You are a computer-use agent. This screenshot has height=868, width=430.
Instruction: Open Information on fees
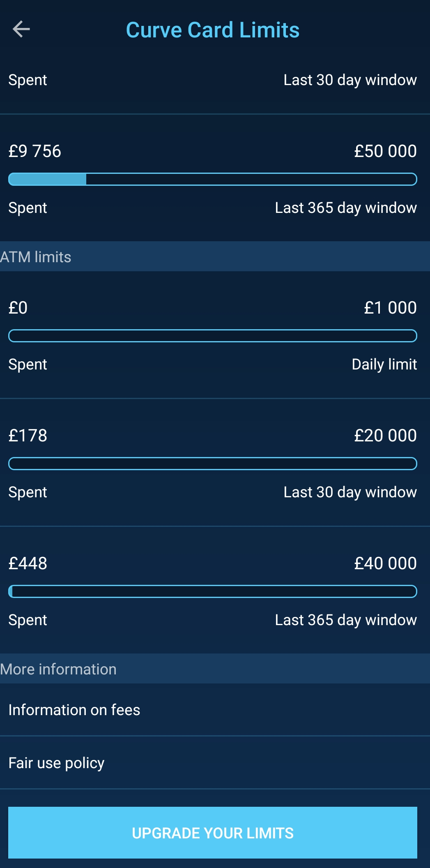[x=74, y=710]
